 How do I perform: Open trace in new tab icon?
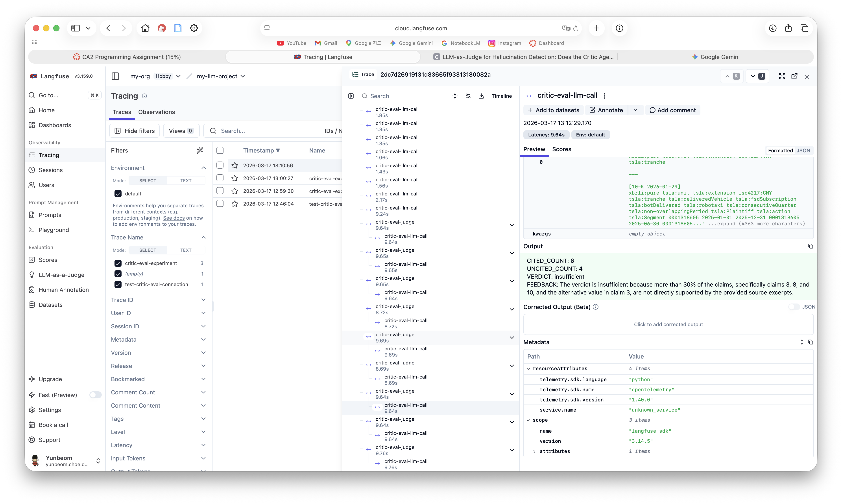(794, 76)
